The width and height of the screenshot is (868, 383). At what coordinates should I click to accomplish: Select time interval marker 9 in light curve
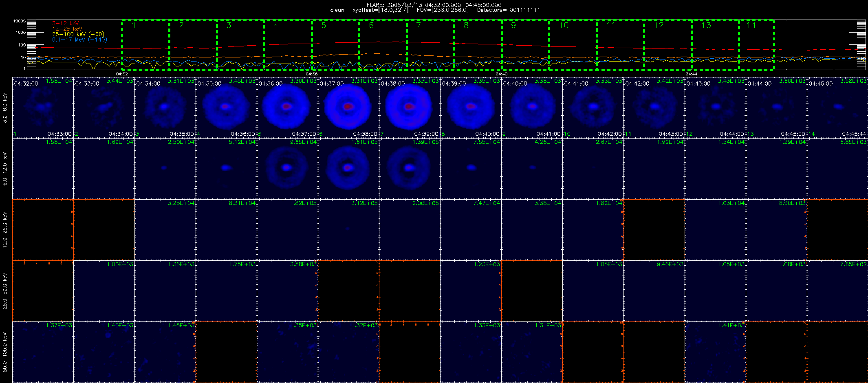[x=513, y=25]
